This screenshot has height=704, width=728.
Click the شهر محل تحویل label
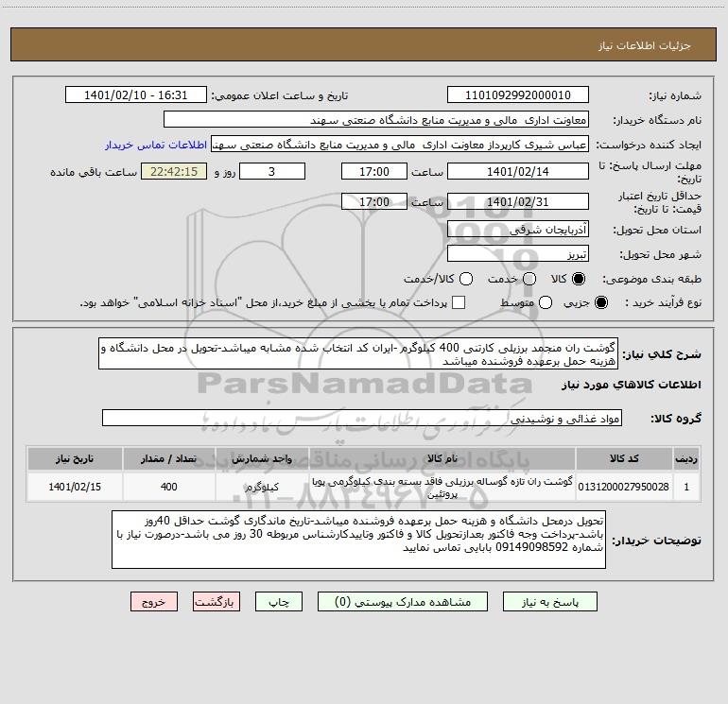pos(661,255)
